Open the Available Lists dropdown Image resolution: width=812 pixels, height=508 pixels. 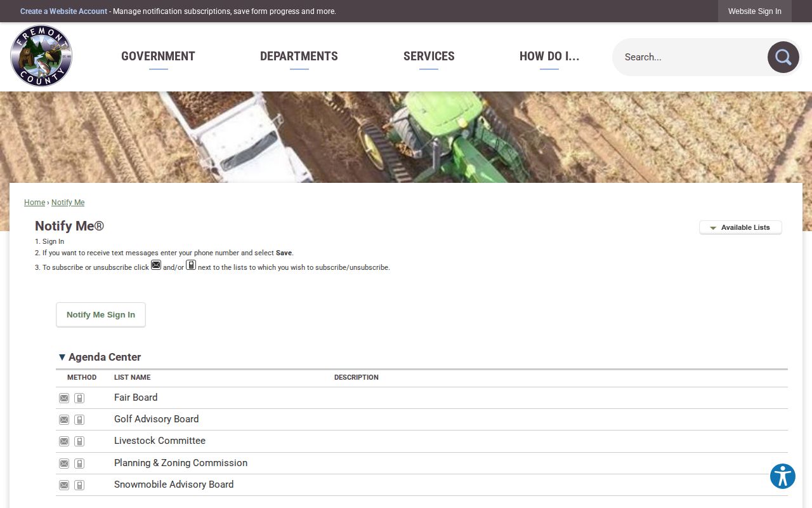pyautogui.click(x=740, y=227)
